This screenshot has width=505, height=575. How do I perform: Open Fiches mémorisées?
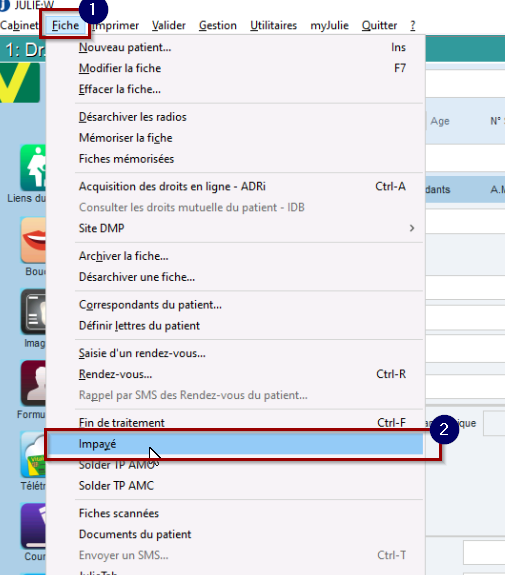tap(235, 159)
